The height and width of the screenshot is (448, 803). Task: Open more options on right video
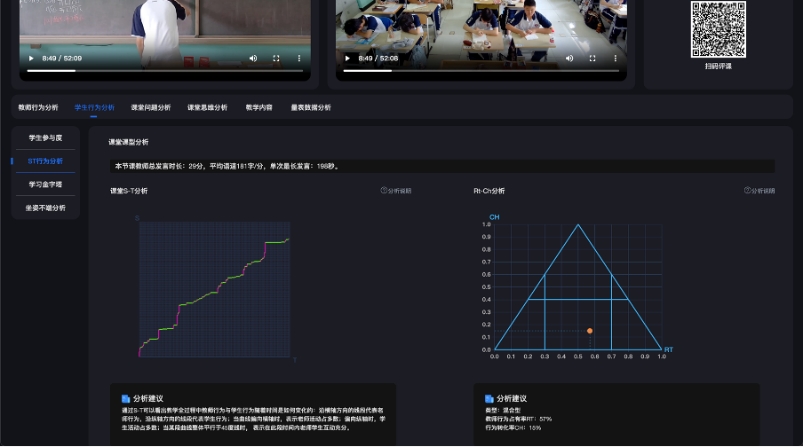(x=616, y=59)
